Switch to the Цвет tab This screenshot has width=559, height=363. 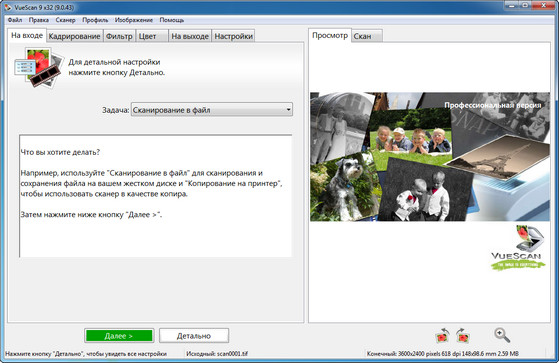[x=152, y=36]
